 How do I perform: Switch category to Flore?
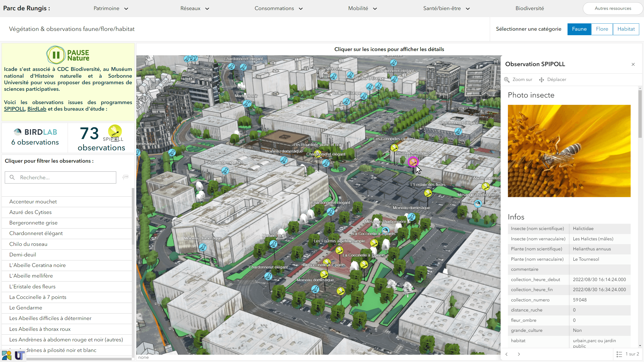pos(602,29)
